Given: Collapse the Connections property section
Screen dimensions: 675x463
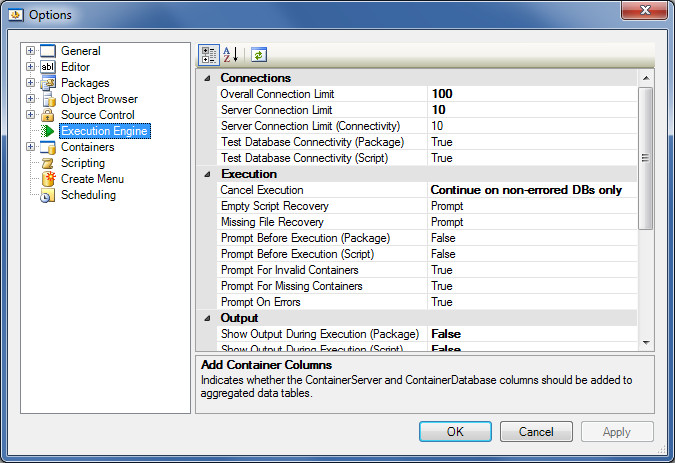Looking at the screenshot, I should (x=207, y=78).
